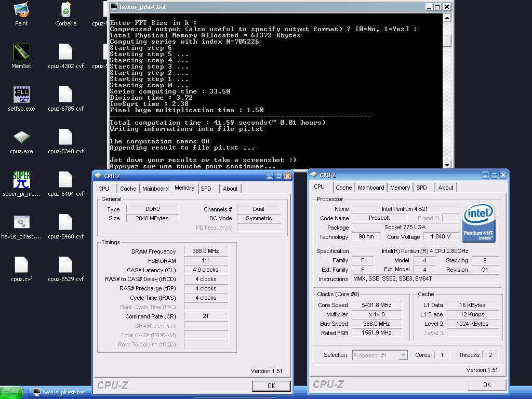Click the DC Mode Symmetric field

click(259, 218)
